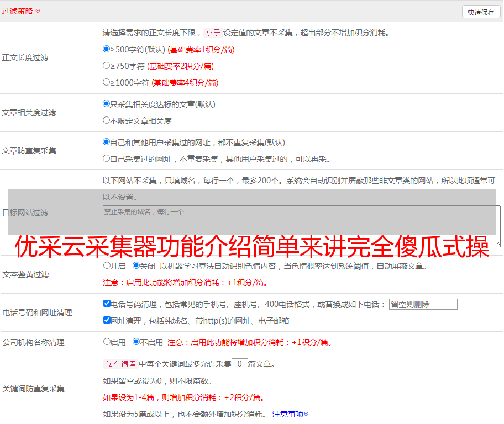Screen dimensions: 504x424
Task: Toggle the 网址清理 checkbox
Action: point(107,320)
